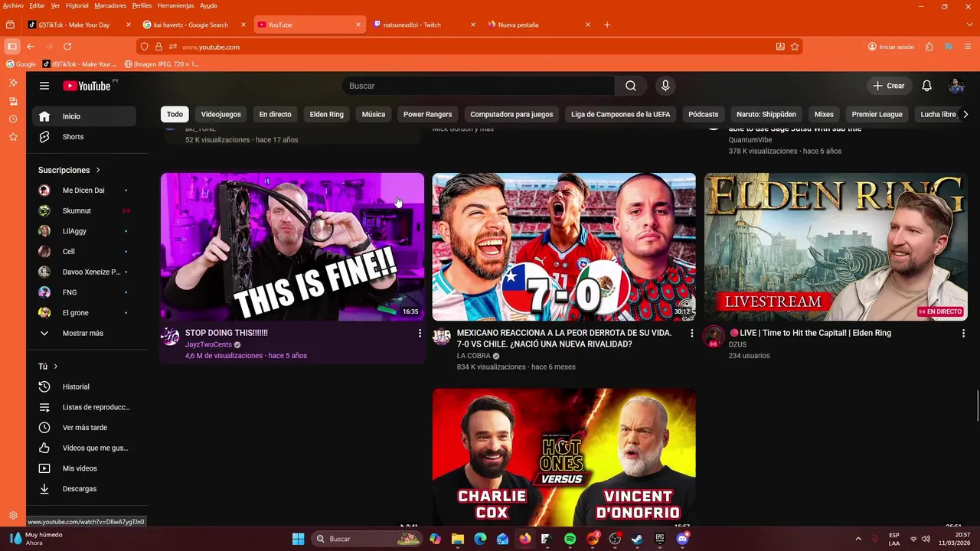Click the Crear button
Screen dimensions: 980x551
(x=888, y=86)
